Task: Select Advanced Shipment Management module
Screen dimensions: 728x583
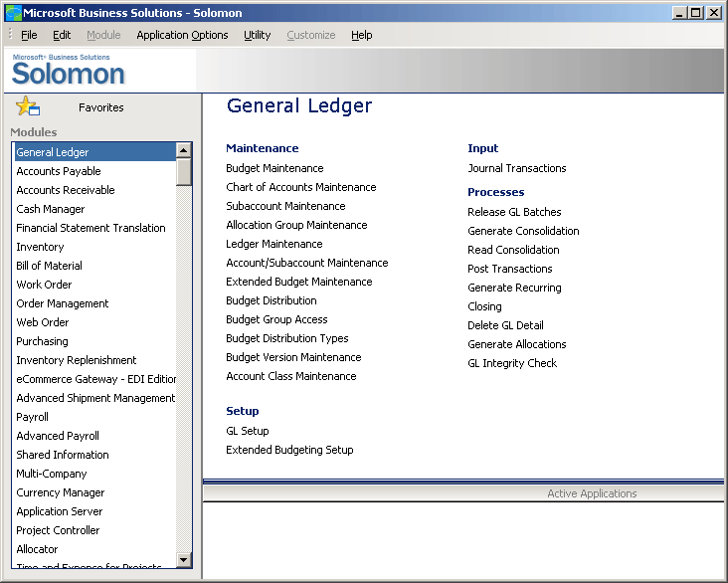Action: pyautogui.click(x=94, y=398)
